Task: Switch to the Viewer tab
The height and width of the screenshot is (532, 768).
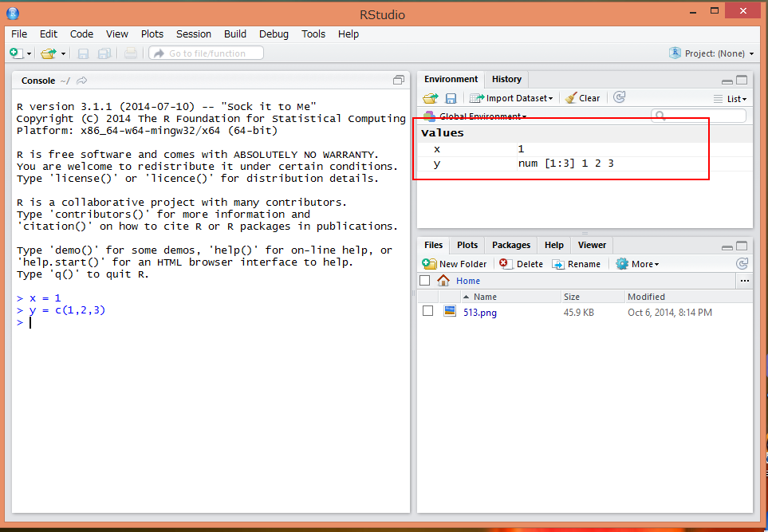Action: (592, 245)
